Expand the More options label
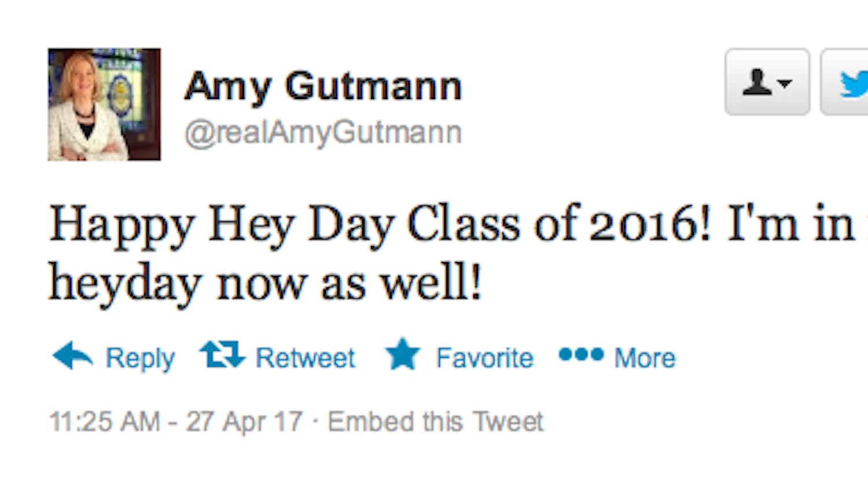This screenshot has width=868, height=488. coord(645,358)
